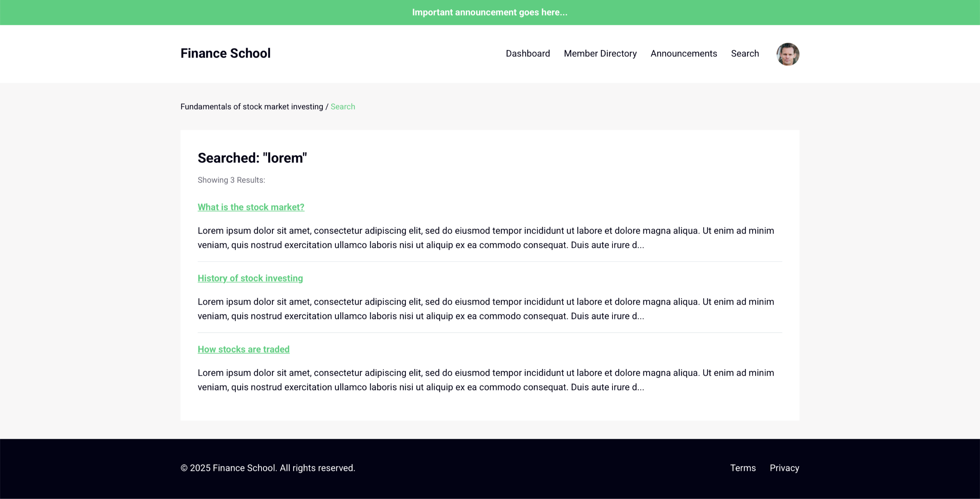This screenshot has width=980, height=499.
Task: Click the green Search breadcrumb
Action: pyautogui.click(x=343, y=107)
